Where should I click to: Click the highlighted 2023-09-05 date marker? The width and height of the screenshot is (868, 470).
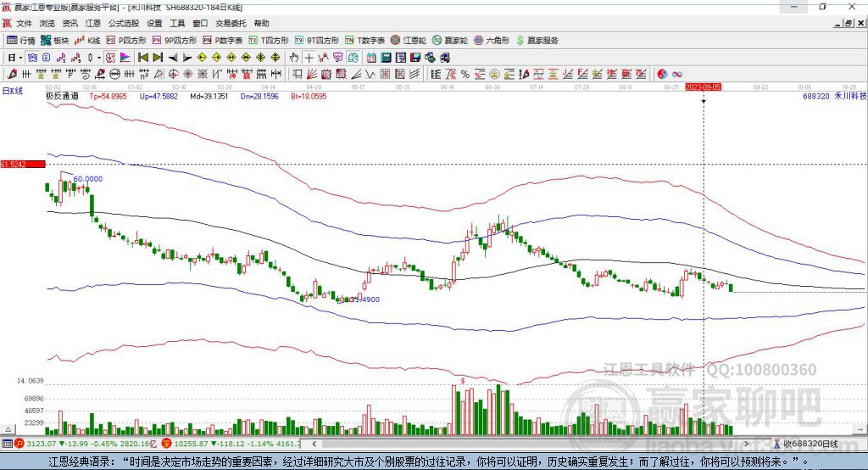coord(703,87)
